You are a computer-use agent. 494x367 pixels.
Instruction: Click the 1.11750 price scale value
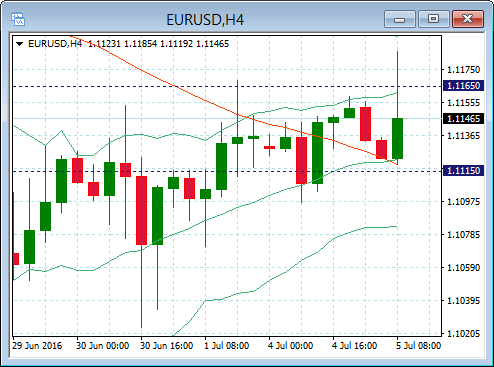[x=463, y=70]
